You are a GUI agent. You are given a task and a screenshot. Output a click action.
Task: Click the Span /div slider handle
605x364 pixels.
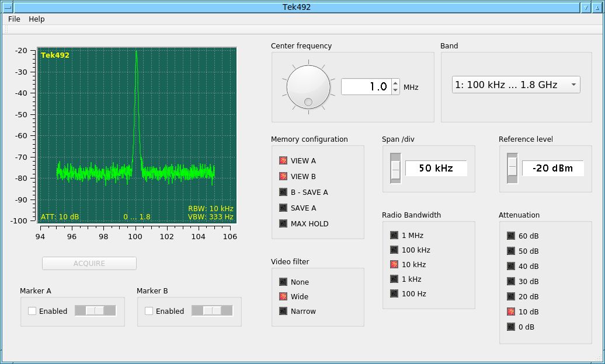pyautogui.click(x=395, y=169)
